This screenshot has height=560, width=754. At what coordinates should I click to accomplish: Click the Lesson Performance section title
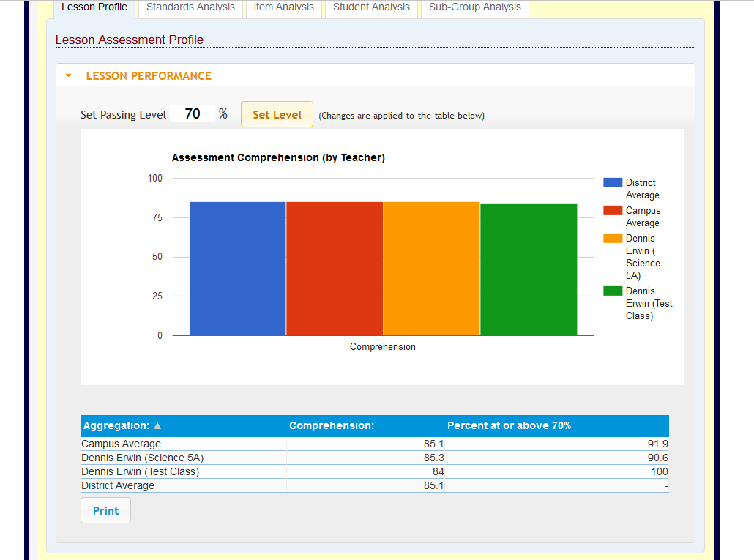click(x=149, y=76)
